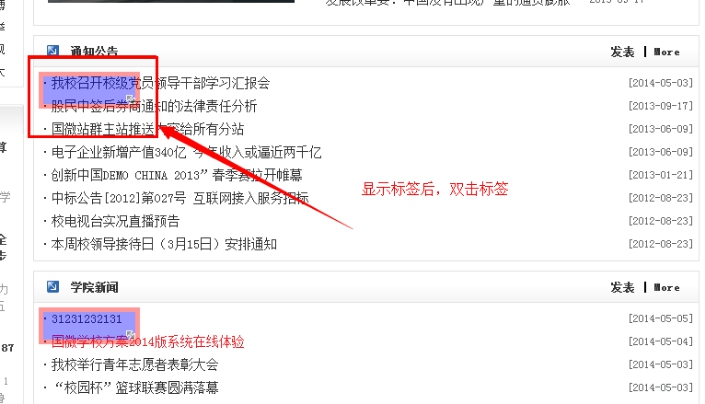Screen dimensions: 705x404
Task: Click the small edit icon on the 学院新闻 label overlay
Action: click(130, 334)
